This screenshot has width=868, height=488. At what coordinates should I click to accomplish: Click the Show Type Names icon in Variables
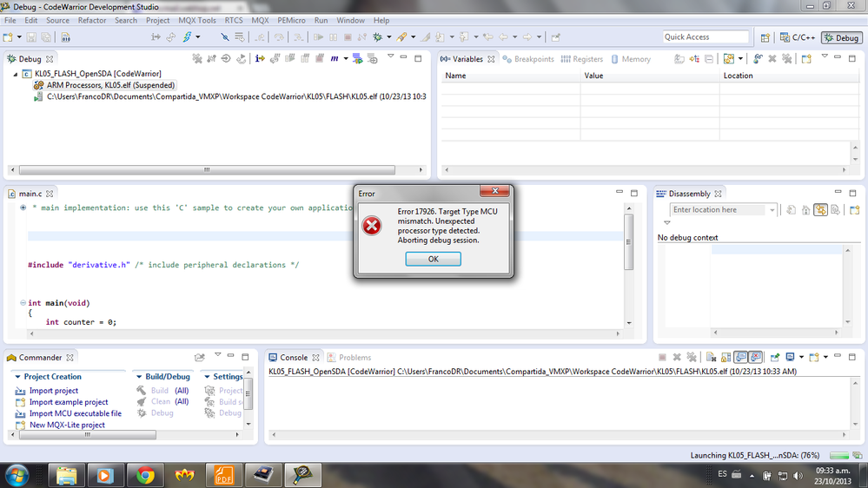coord(679,59)
